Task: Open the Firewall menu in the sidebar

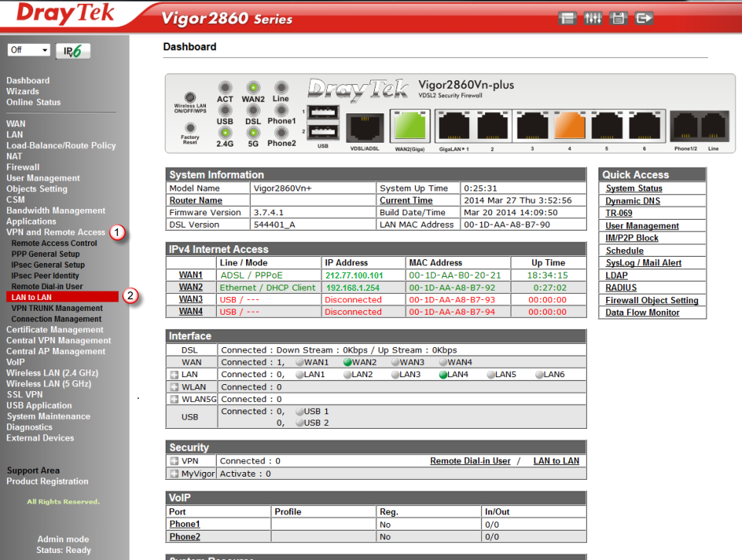Action: [x=22, y=167]
